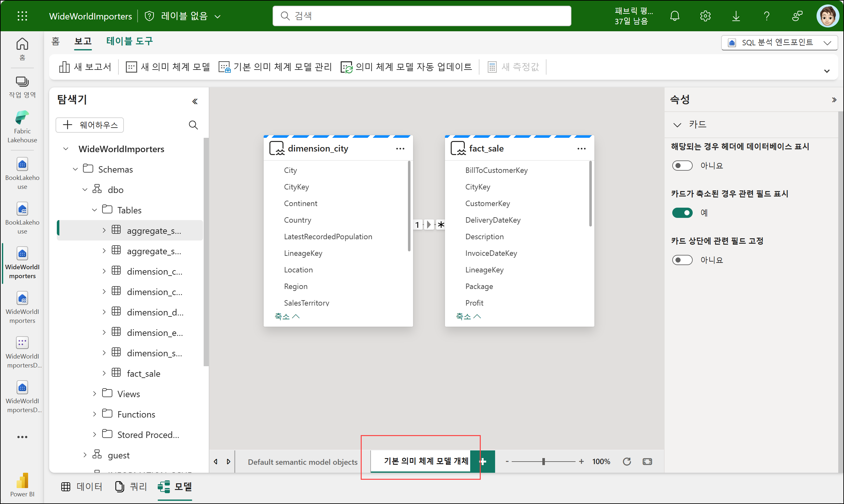Open Power BI experience switcher

pos(22,485)
